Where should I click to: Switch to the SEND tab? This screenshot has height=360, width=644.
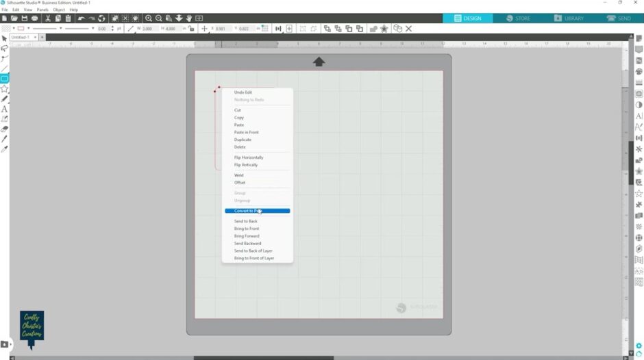tap(619, 18)
